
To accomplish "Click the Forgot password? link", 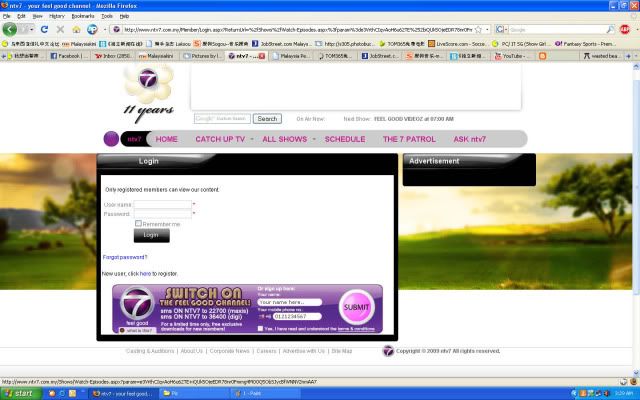I will pos(125,257).
